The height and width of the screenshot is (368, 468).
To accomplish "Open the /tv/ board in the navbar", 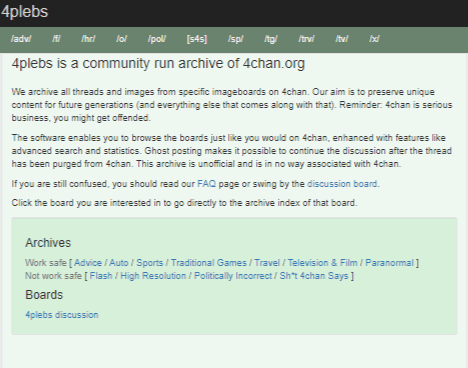I will click(x=342, y=39).
